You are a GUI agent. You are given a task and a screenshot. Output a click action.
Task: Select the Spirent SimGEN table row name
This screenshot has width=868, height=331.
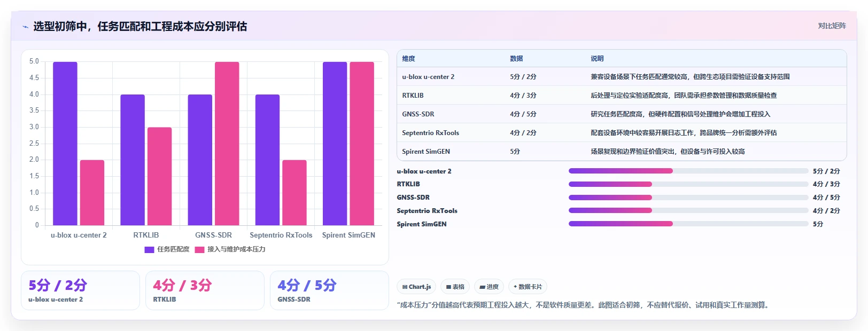pyautogui.click(x=426, y=152)
